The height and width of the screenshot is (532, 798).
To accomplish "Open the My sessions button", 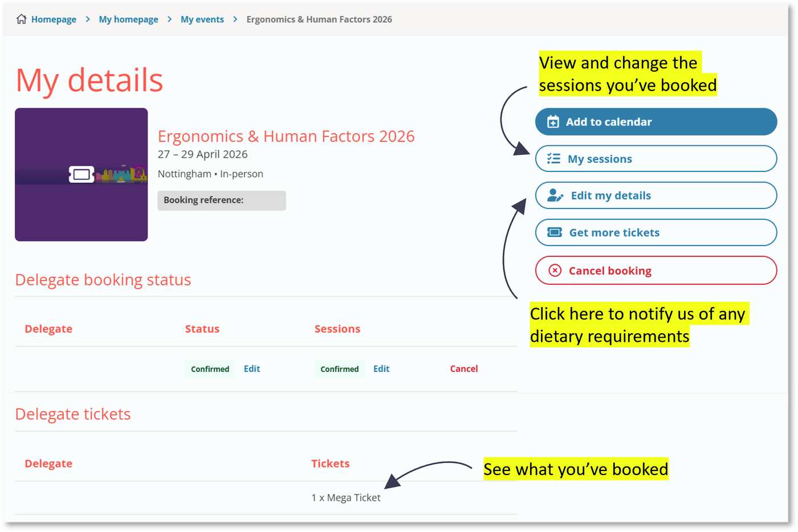I will [x=655, y=159].
